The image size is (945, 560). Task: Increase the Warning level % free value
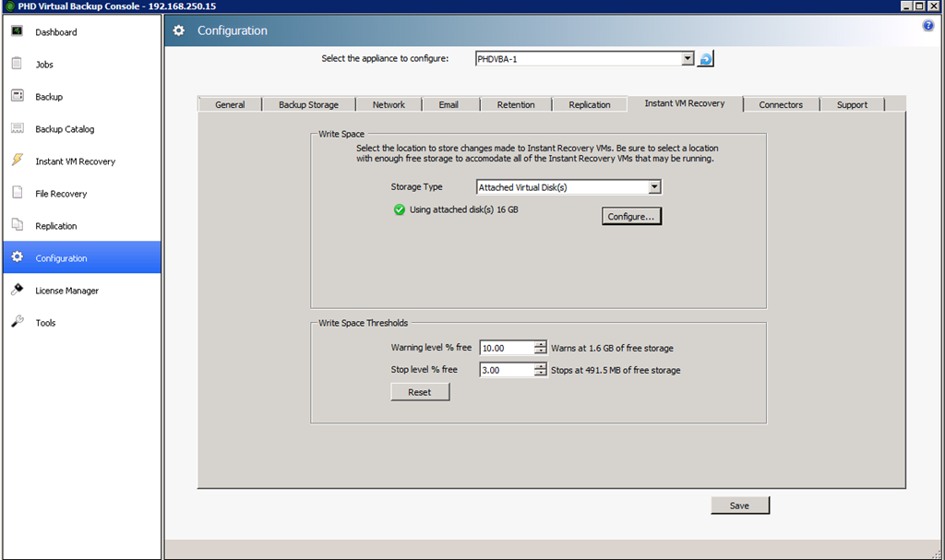pos(541,344)
